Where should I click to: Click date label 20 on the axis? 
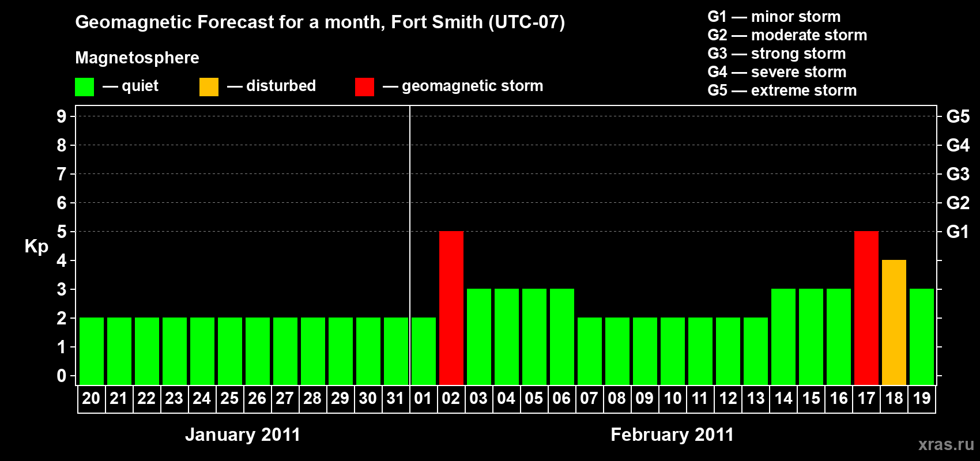click(91, 398)
